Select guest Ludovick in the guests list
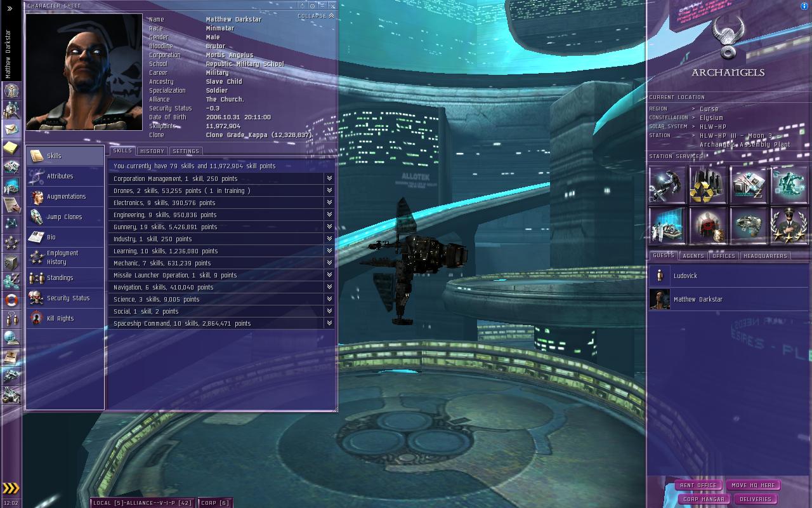The width and height of the screenshot is (812, 508). 728,276
